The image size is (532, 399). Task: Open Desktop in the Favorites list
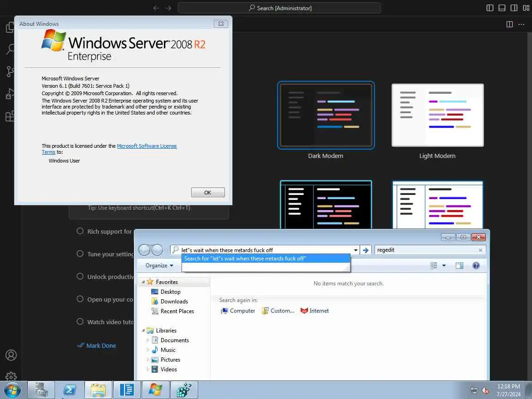[166, 292]
